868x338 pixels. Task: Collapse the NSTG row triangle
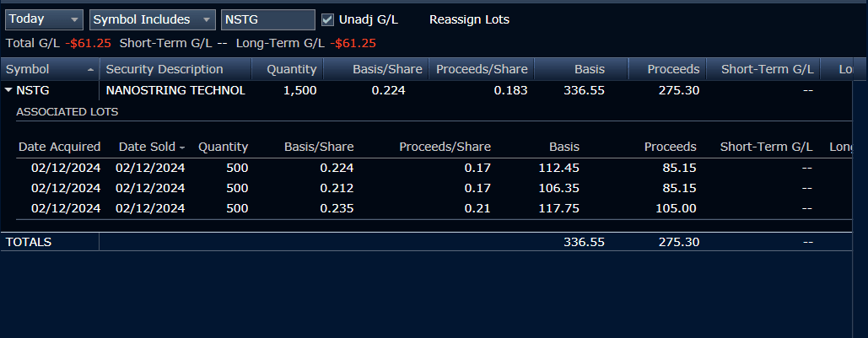point(8,89)
